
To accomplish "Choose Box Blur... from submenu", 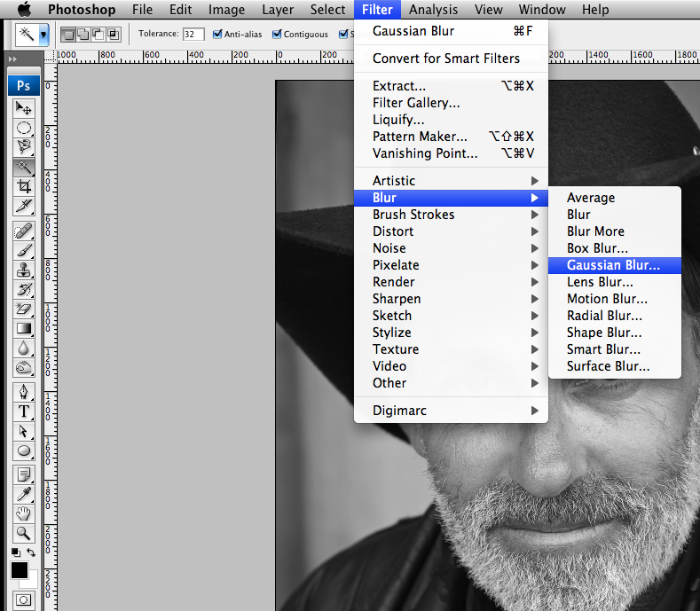I will [615, 248].
